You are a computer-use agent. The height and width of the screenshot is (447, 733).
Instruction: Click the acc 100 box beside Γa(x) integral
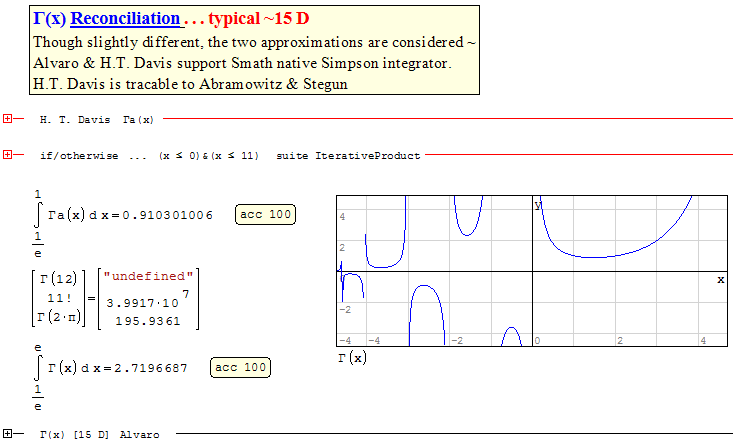pos(266,215)
